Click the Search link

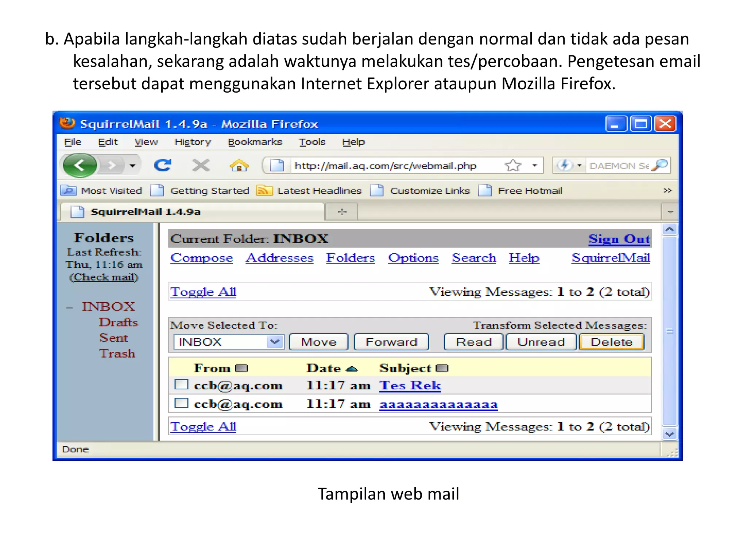pyautogui.click(x=474, y=258)
